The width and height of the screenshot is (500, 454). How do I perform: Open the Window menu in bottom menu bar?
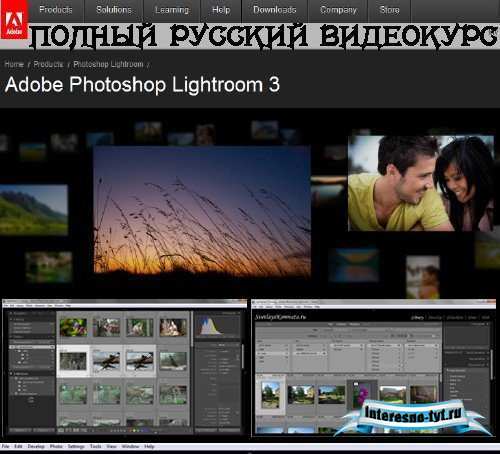click(x=130, y=446)
